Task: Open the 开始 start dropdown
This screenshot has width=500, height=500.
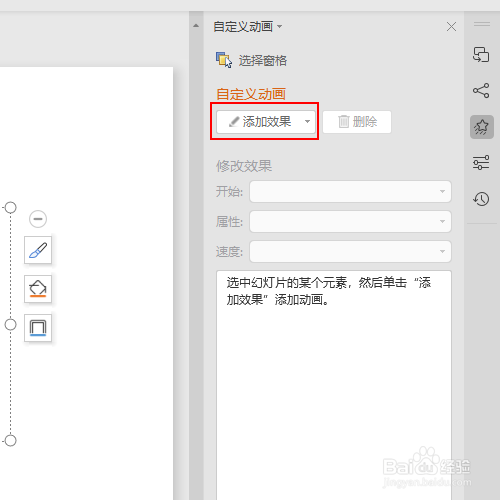Action: click(x=350, y=191)
